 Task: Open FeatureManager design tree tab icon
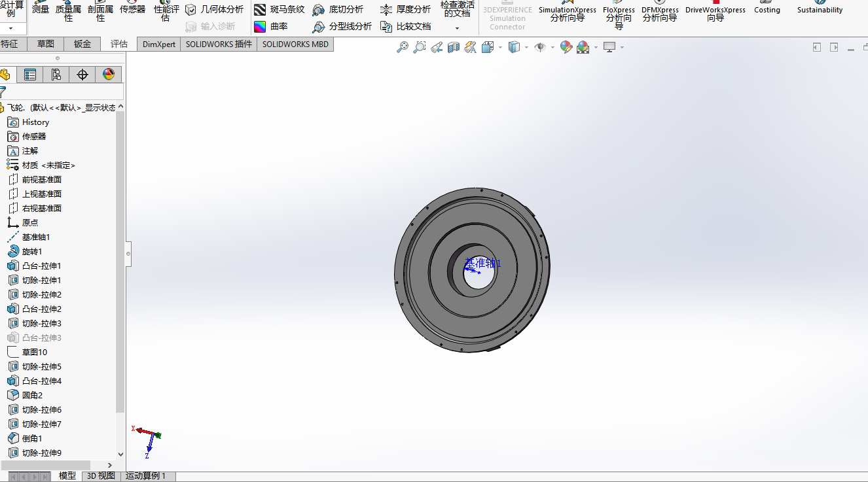[5, 75]
